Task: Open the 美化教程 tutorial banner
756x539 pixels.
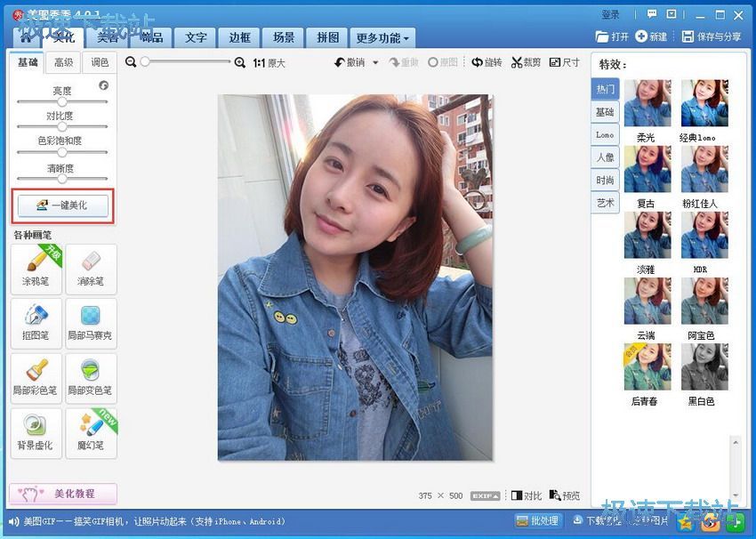Action: (62, 494)
